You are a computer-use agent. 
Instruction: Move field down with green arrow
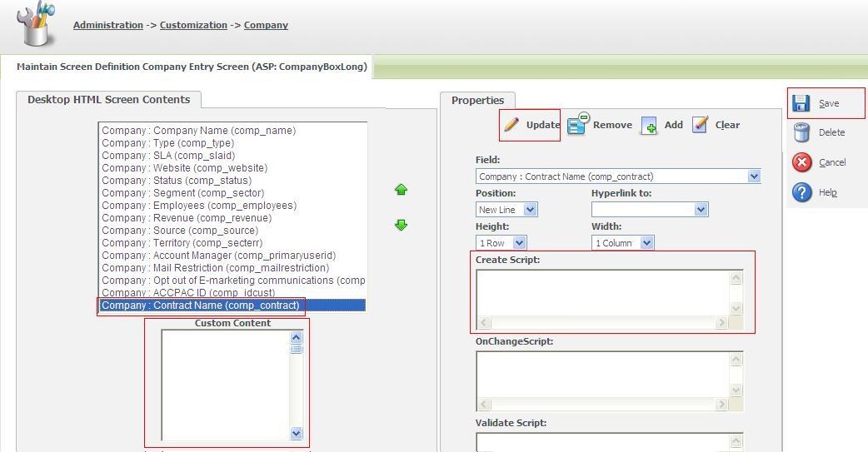tap(402, 226)
